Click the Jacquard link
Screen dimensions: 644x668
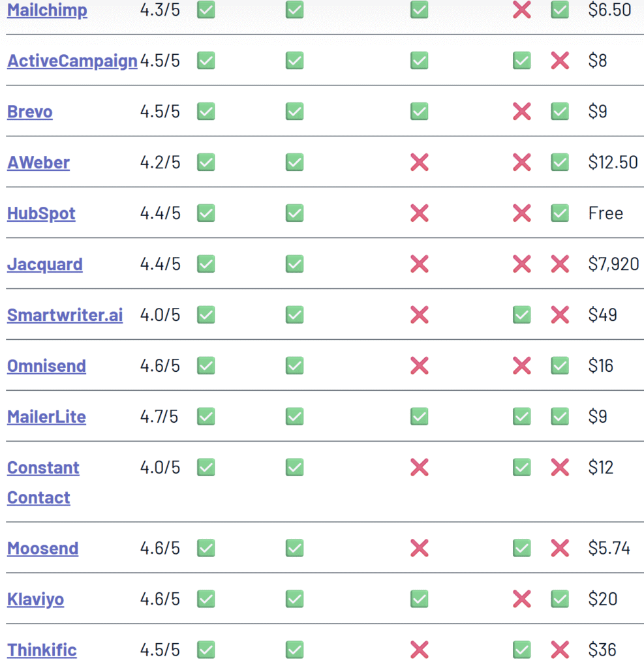coord(45,264)
